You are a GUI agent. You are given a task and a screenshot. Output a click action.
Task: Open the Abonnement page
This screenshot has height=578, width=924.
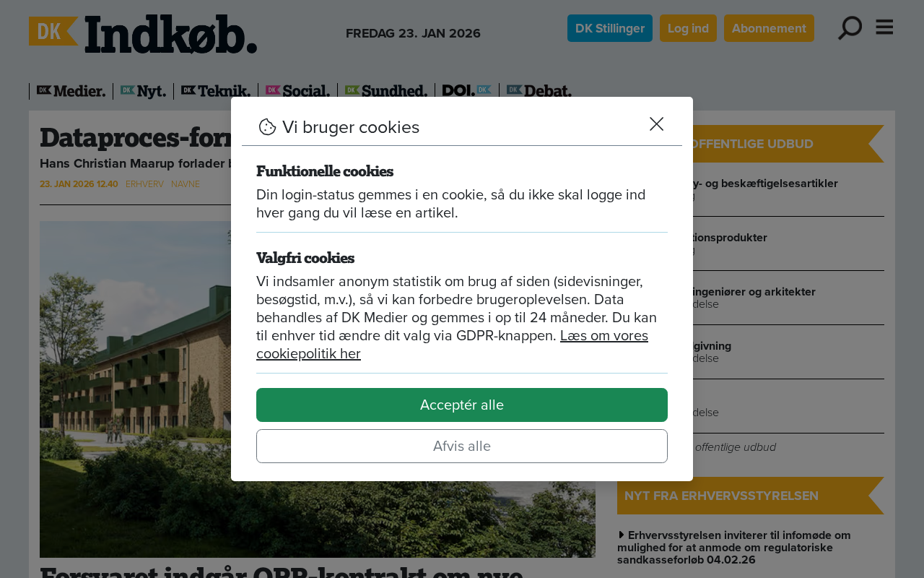[x=769, y=28]
